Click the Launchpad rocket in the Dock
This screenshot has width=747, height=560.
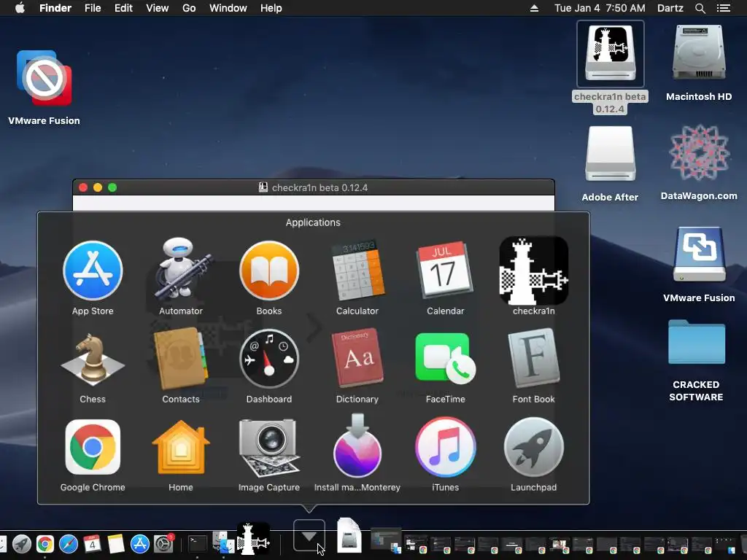21,544
